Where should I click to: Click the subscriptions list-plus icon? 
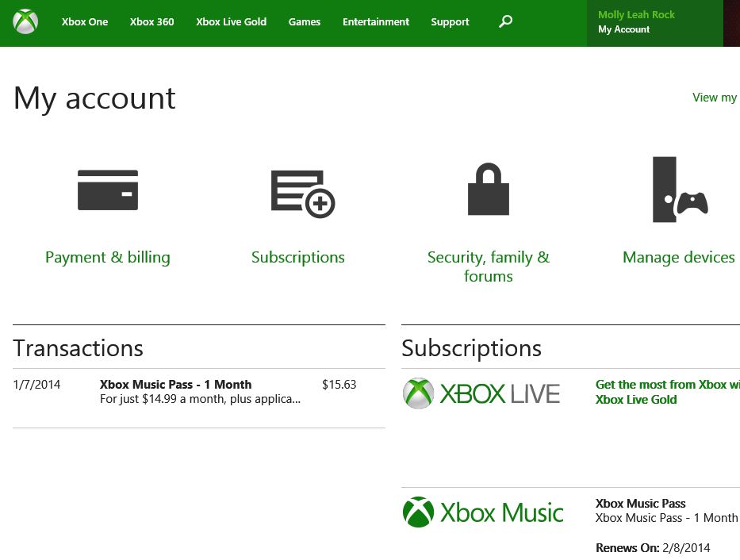click(x=302, y=194)
